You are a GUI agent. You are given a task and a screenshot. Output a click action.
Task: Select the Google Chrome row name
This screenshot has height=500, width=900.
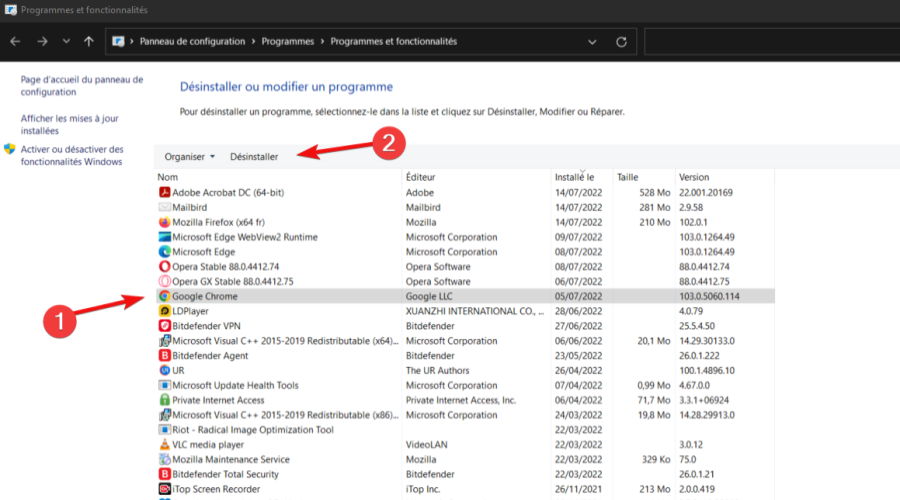205,296
